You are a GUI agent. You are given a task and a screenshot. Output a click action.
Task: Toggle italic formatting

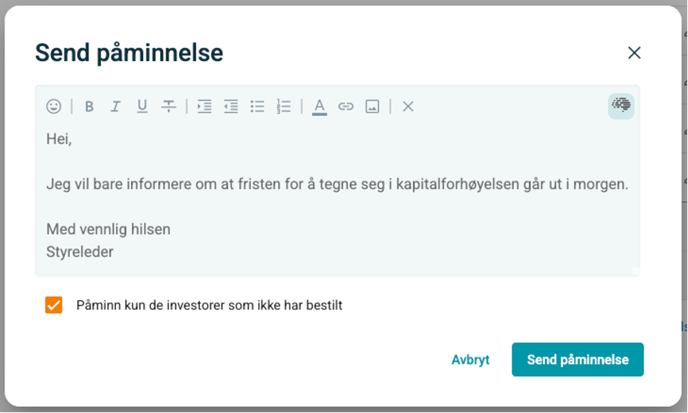click(x=115, y=106)
